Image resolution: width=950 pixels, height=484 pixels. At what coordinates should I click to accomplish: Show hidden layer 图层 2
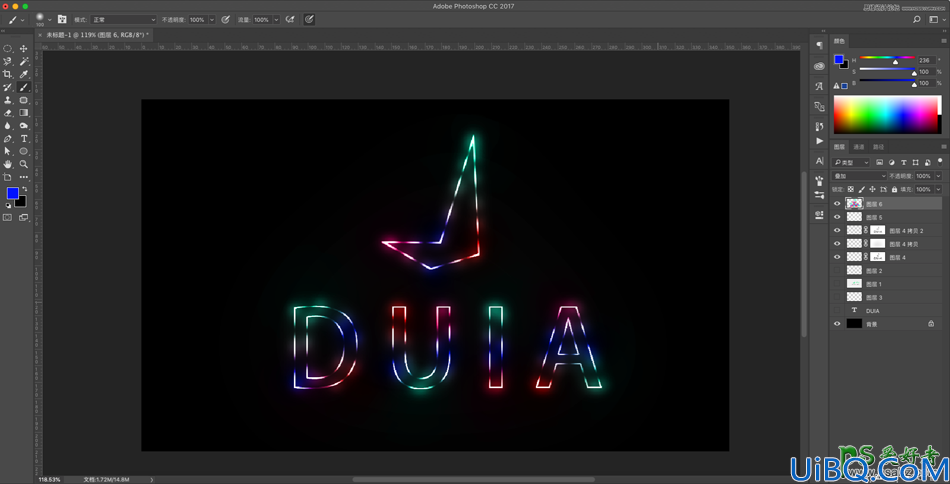tap(837, 270)
